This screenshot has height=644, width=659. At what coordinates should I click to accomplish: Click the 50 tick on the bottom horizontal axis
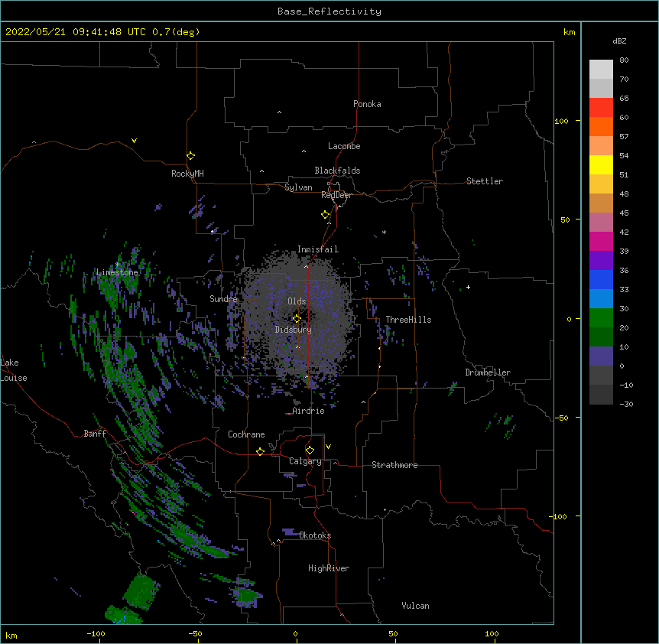393,634
